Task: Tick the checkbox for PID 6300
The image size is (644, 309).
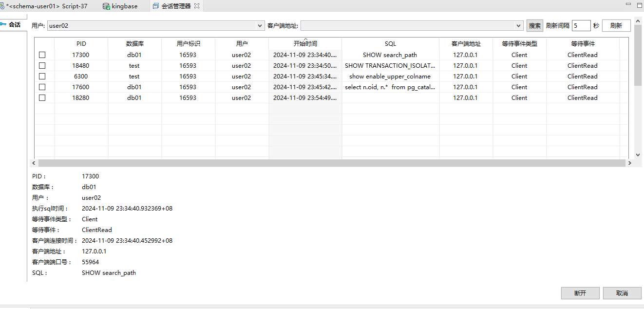Action: click(x=42, y=77)
